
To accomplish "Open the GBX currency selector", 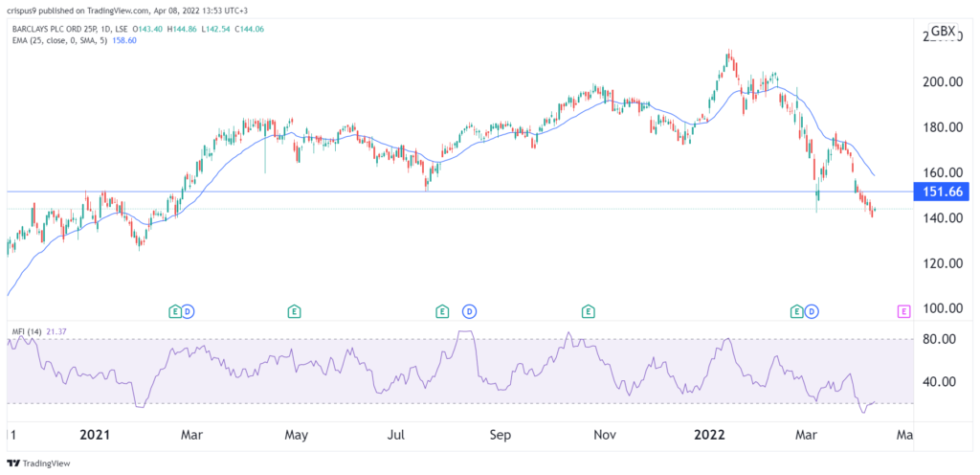I will [x=943, y=31].
